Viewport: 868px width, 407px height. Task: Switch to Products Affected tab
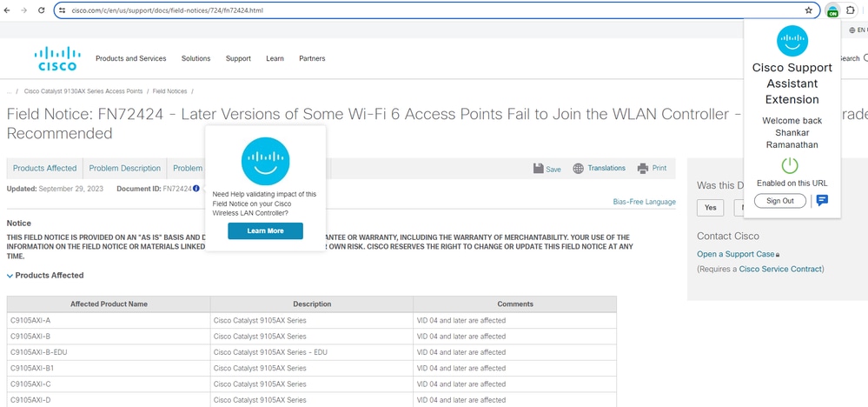point(45,169)
